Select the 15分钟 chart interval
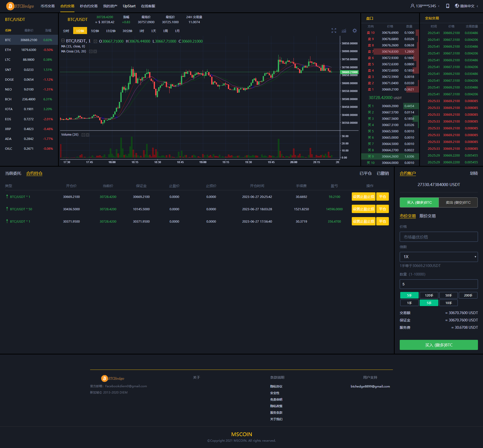This screenshot has height=448, width=483. 111,31
